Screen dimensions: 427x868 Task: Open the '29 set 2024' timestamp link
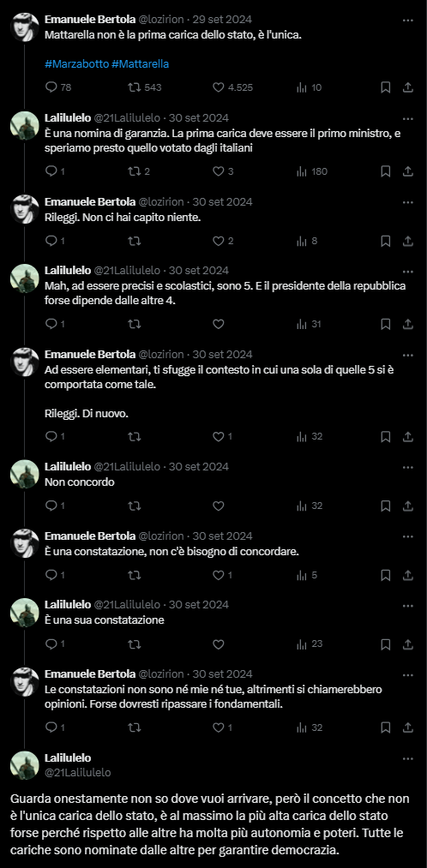coord(222,20)
